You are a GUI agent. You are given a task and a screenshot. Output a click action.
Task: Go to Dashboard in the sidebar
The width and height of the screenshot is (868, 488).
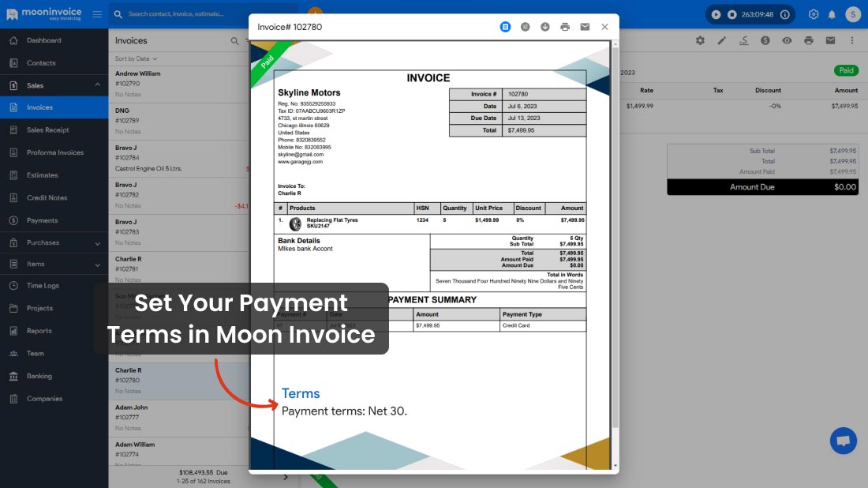54,40
